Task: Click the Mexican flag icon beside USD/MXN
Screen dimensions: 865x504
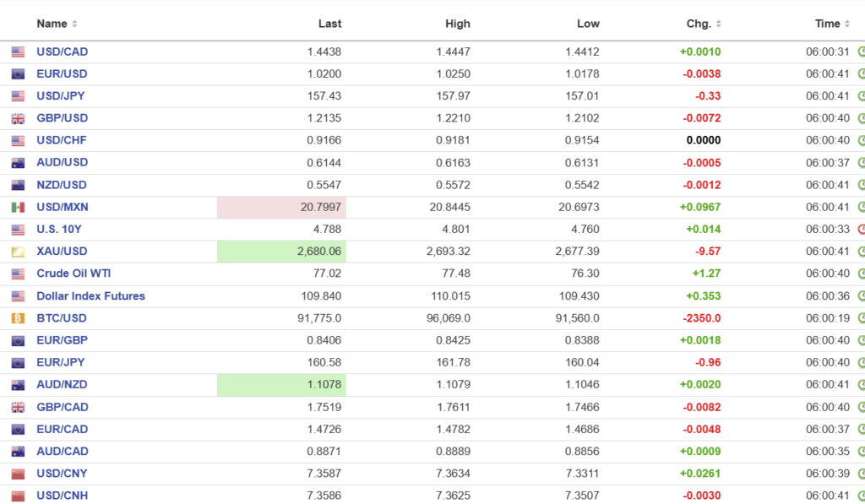Action: (x=18, y=207)
